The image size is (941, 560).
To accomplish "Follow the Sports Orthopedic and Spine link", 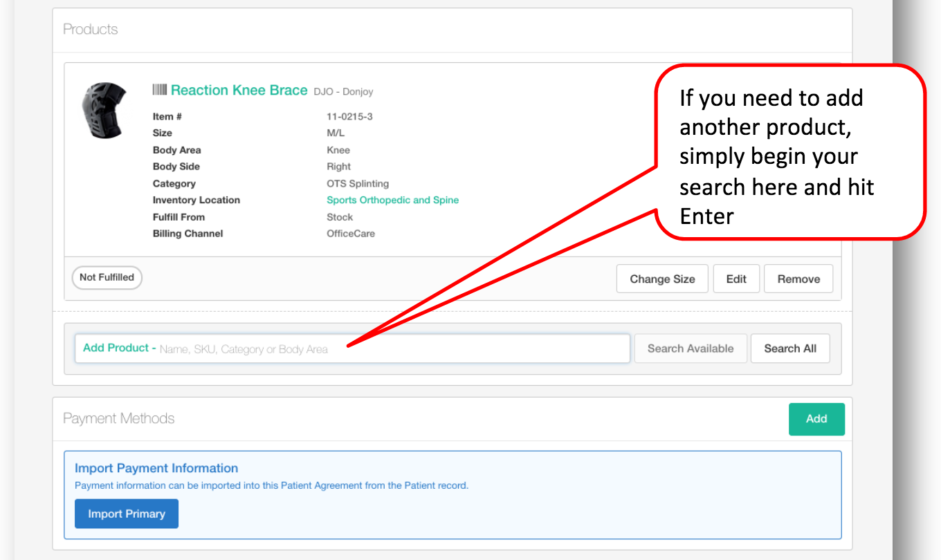I will coord(392,200).
